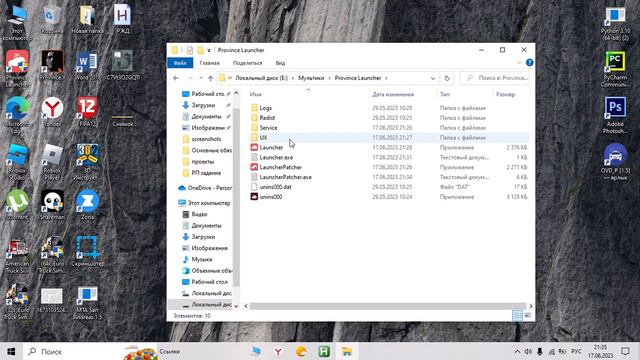
Task: Go back in Explorer navigation
Action: pyautogui.click(x=176, y=78)
